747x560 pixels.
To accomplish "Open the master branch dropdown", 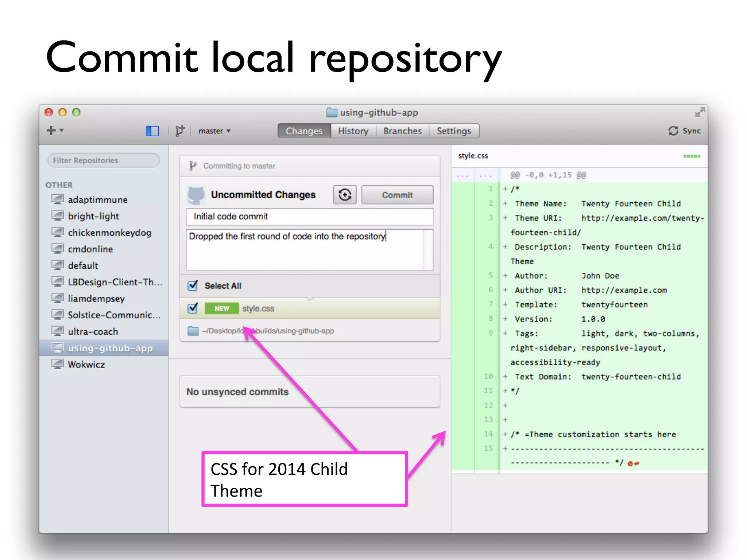I will pyautogui.click(x=214, y=131).
